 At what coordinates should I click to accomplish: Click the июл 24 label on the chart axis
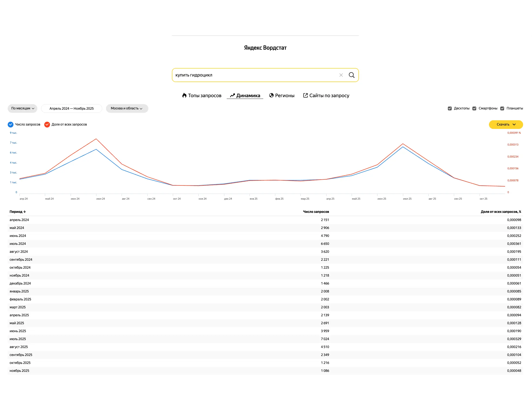pos(100,199)
